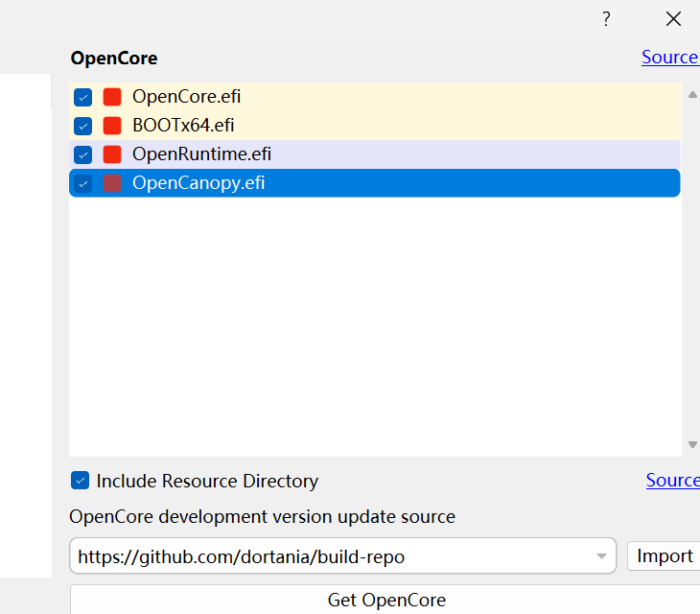Uncheck the OpenCore.efi checkbox

pos(83,97)
